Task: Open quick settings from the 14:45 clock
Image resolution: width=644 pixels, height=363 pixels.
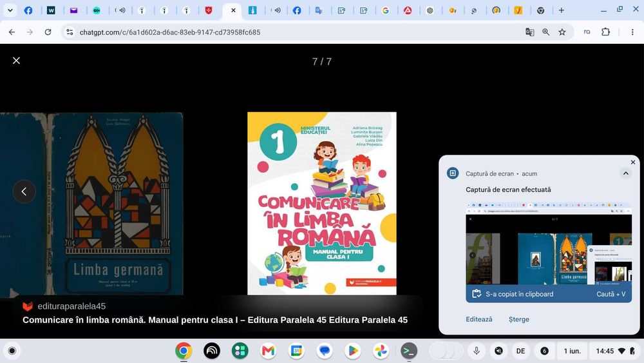Action: (x=615, y=351)
